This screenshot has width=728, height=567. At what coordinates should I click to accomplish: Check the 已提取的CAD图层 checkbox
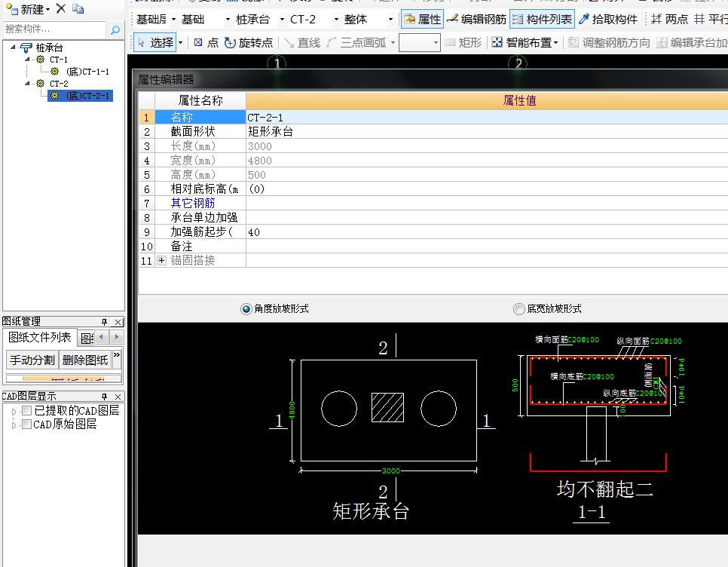[27, 410]
